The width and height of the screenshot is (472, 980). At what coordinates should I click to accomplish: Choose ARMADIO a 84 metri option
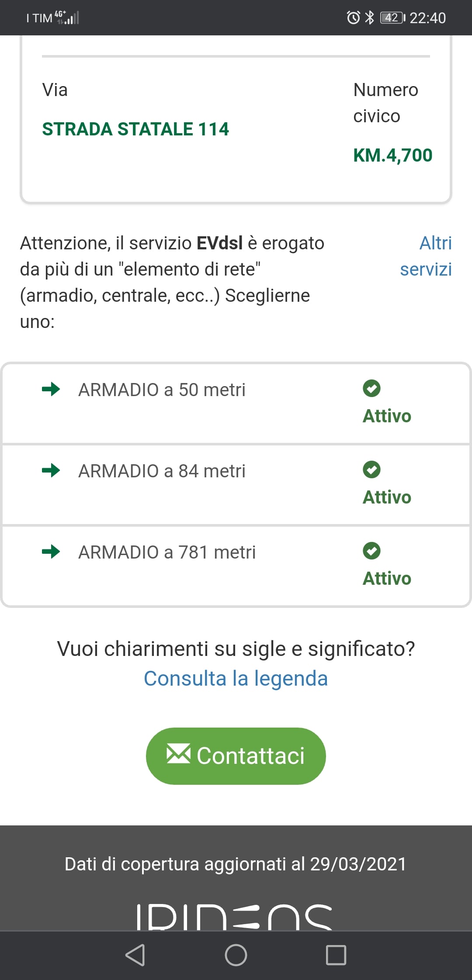pyautogui.click(x=162, y=471)
